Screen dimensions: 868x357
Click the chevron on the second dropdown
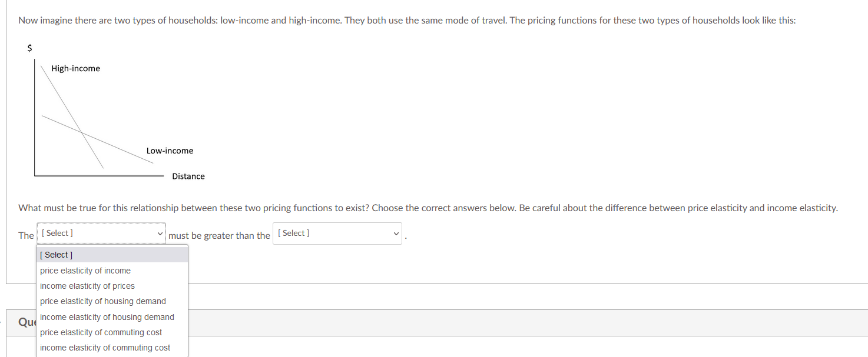tap(396, 233)
